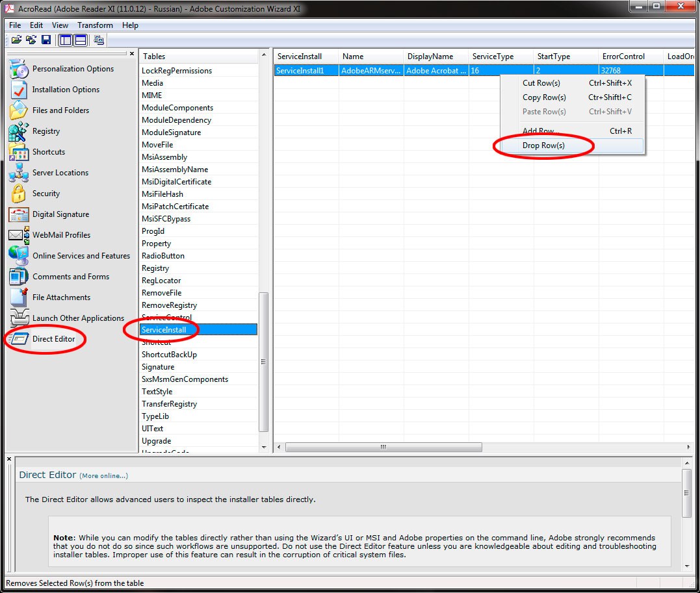Close the left navigation pane

click(132, 53)
